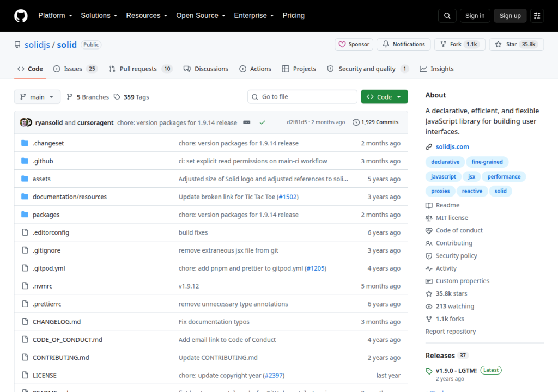Open the .github folder
The image size is (558, 392).
coord(43,161)
